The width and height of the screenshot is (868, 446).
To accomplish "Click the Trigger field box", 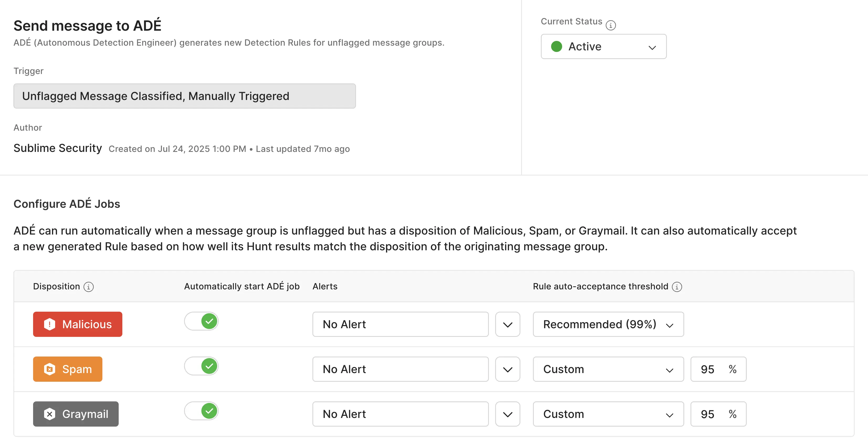I will point(184,96).
